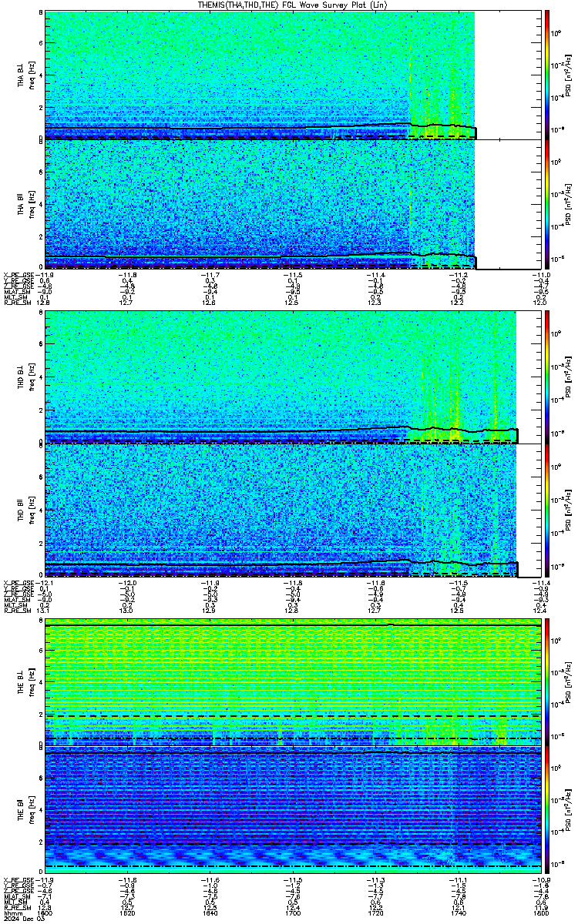Click the 'THA B∥ freq [Hz]' axis label
578x924 pixels.
pyautogui.click(x=25, y=204)
